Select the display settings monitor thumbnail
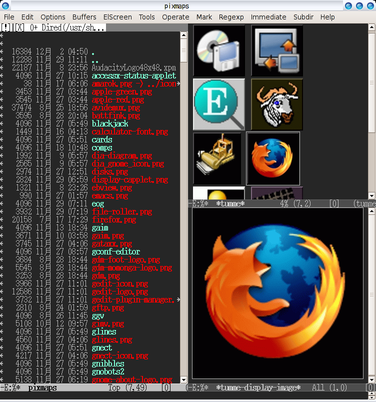Screen dimensions: 376x402 click(277, 51)
